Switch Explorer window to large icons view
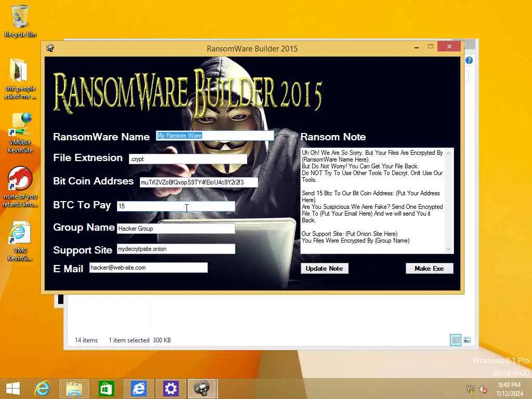532x399 pixels. tap(467, 340)
